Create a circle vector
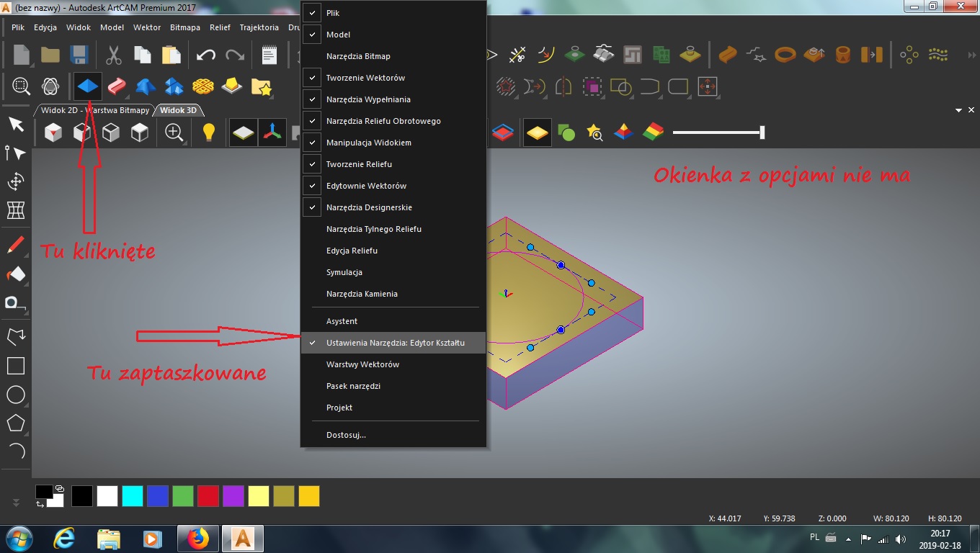 coord(16,395)
